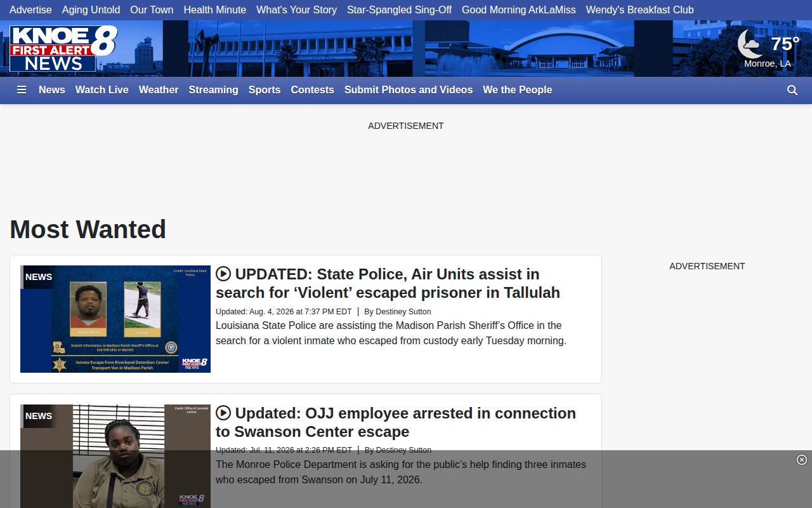Open Contests in the navigation bar
This screenshot has height=508, width=812.
tap(313, 90)
